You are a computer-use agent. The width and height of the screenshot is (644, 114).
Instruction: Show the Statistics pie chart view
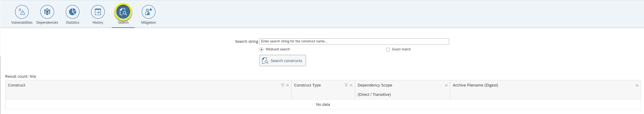click(x=73, y=12)
